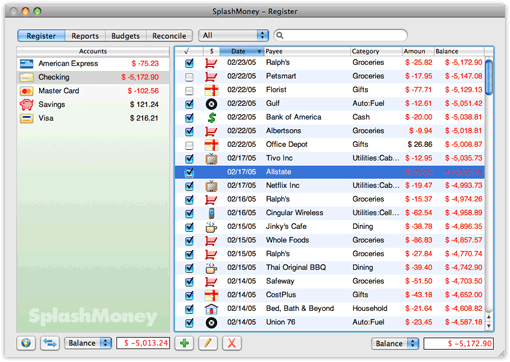Click the gift icon on Office Depot row

[x=211, y=145]
